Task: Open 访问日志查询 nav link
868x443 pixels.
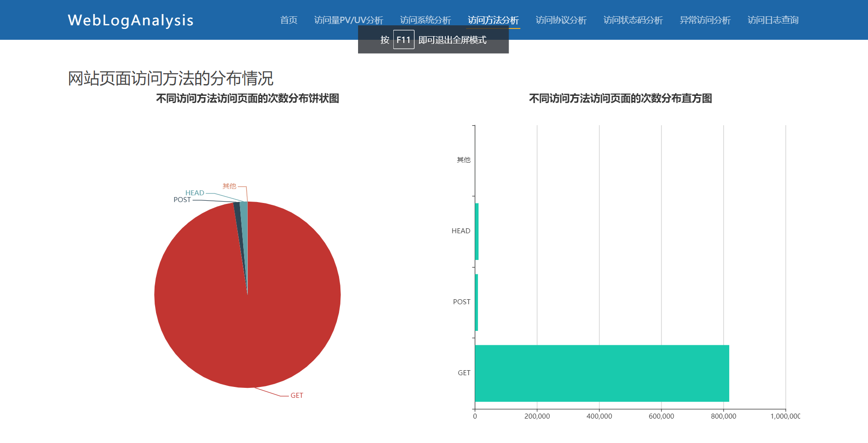Action: pyautogui.click(x=773, y=20)
